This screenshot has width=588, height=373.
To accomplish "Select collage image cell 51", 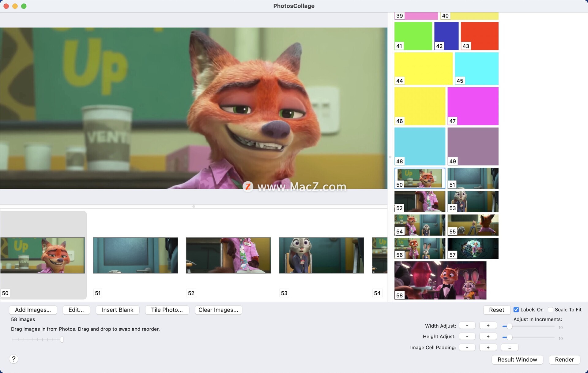I will pos(473,178).
